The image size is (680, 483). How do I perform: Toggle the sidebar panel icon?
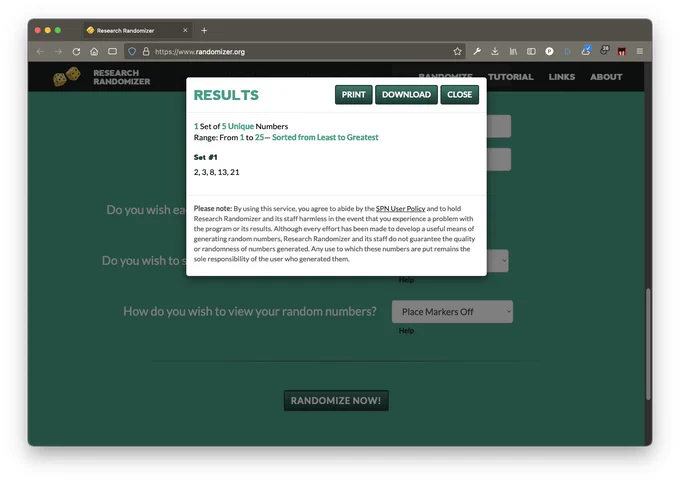(x=531, y=51)
